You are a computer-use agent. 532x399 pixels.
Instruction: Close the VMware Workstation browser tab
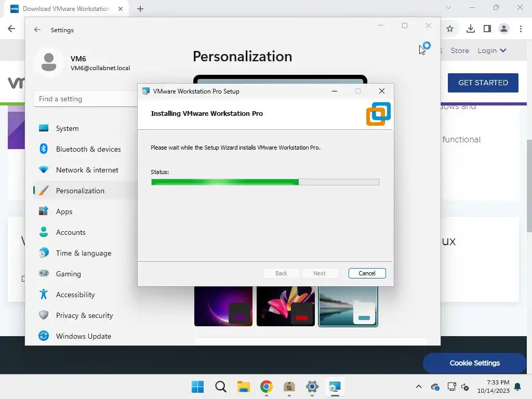point(121,9)
